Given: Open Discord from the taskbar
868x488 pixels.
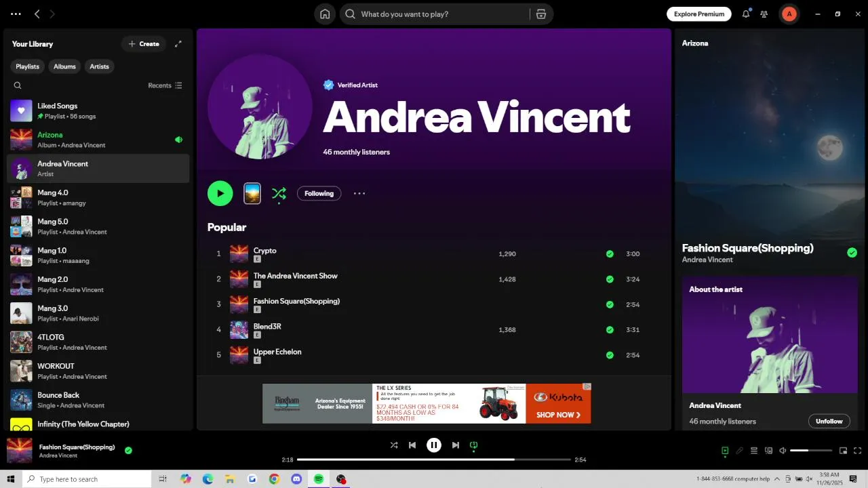Looking at the screenshot, I should pyautogui.click(x=296, y=479).
